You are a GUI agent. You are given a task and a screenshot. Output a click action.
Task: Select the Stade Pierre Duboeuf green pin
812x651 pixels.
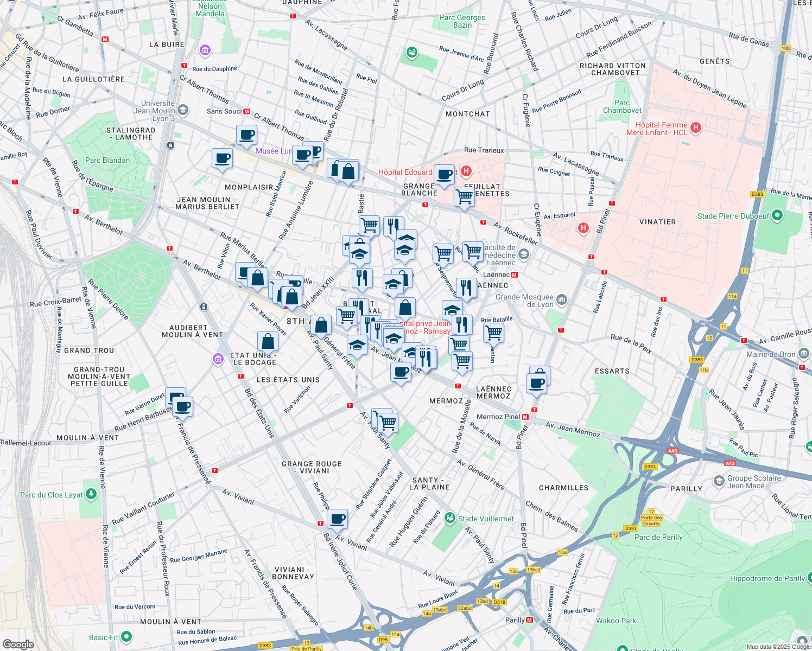point(777,216)
